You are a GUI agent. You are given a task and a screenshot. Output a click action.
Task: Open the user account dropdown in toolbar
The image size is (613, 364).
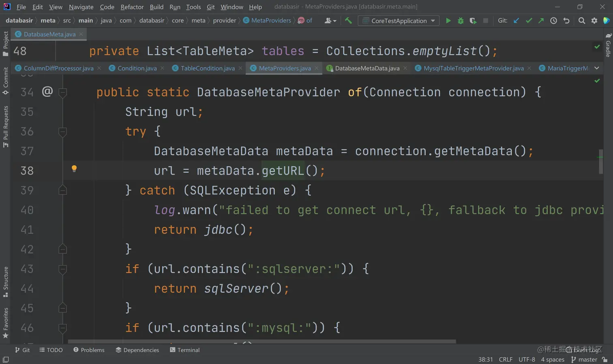click(330, 21)
